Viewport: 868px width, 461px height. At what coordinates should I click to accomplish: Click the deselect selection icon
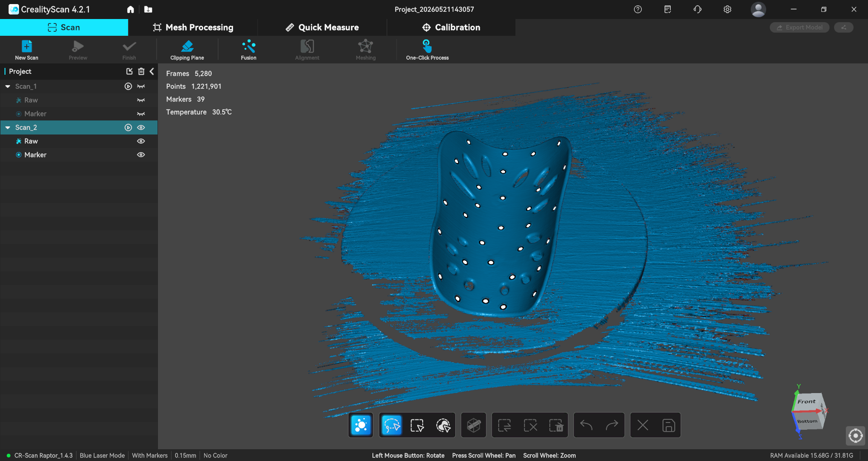(530, 425)
